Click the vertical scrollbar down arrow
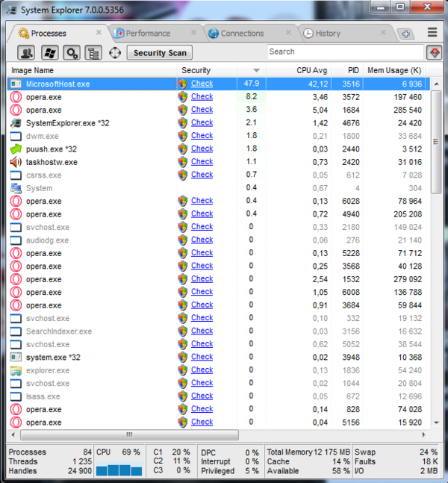 tap(436, 423)
